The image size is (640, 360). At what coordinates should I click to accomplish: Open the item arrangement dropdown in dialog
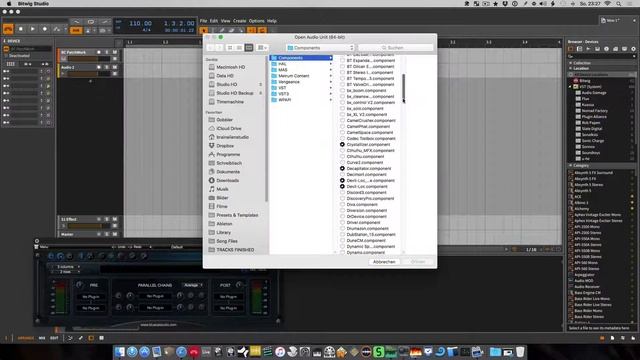click(x=262, y=48)
